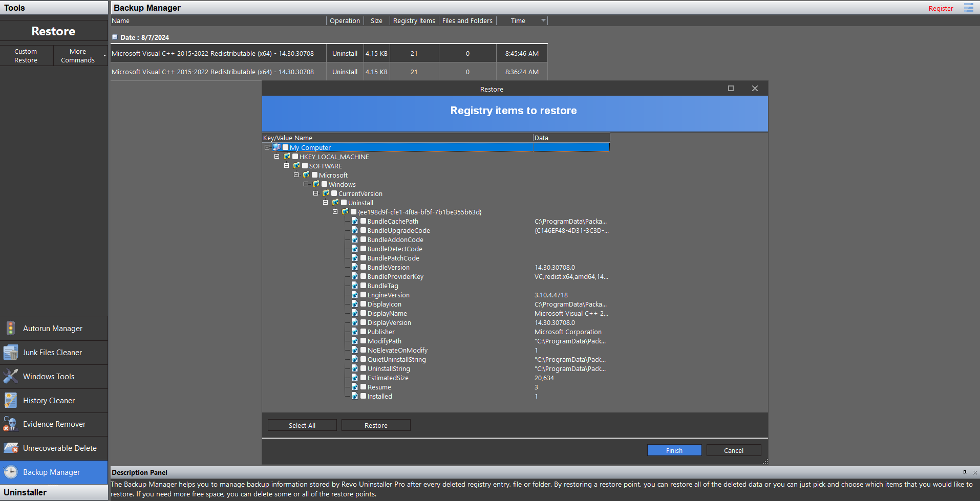The height and width of the screenshot is (501, 980).
Task: Click Windows registry key icon
Action: (x=316, y=184)
